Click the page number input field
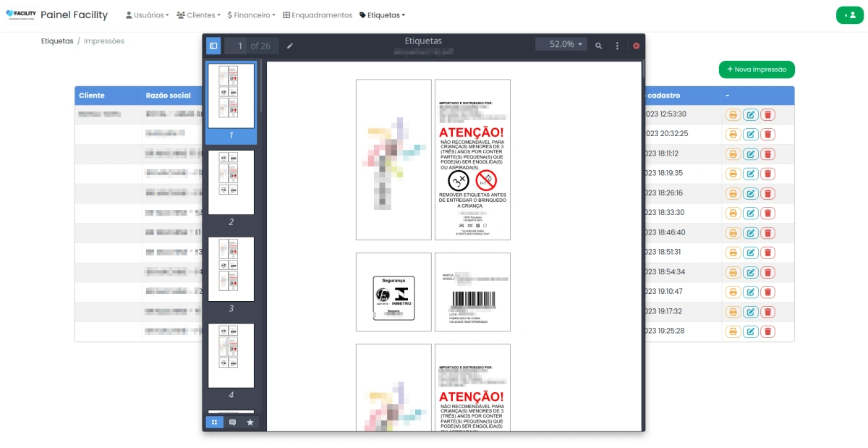 click(236, 46)
